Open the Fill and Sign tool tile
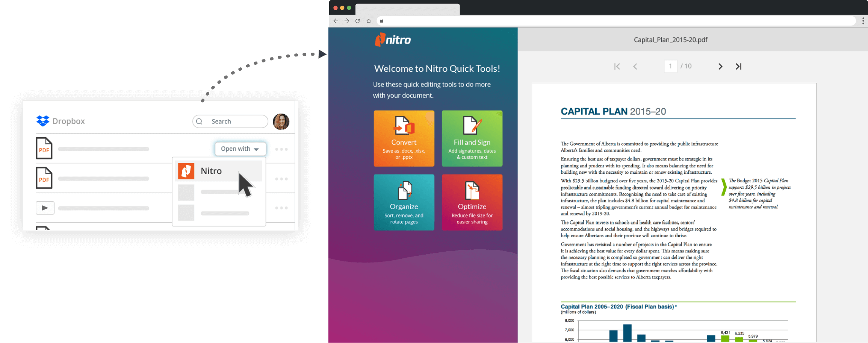This screenshot has width=868, height=343. 472,138
